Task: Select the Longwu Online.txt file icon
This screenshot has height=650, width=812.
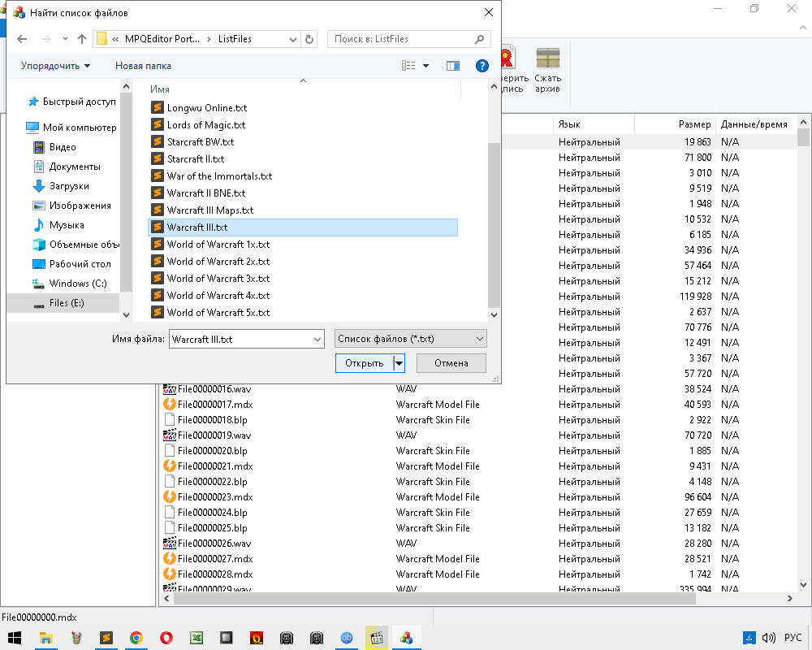Action: [x=158, y=107]
